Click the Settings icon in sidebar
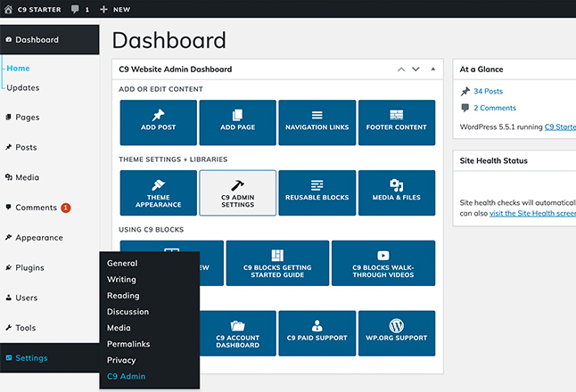The height and width of the screenshot is (392, 576). pyautogui.click(x=9, y=358)
